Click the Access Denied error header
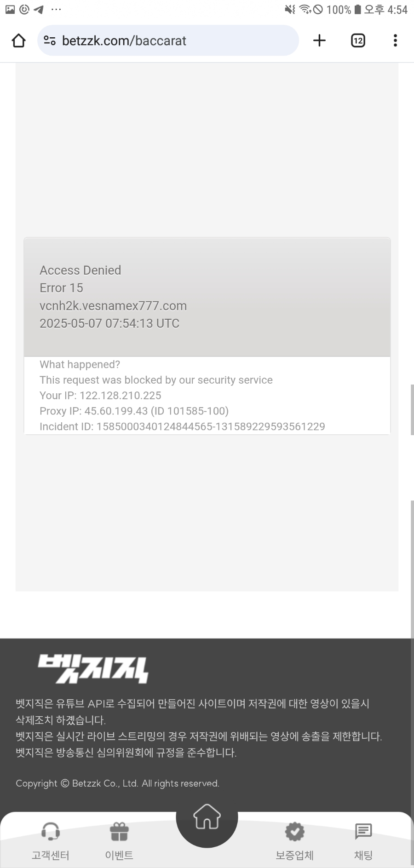 (x=80, y=270)
